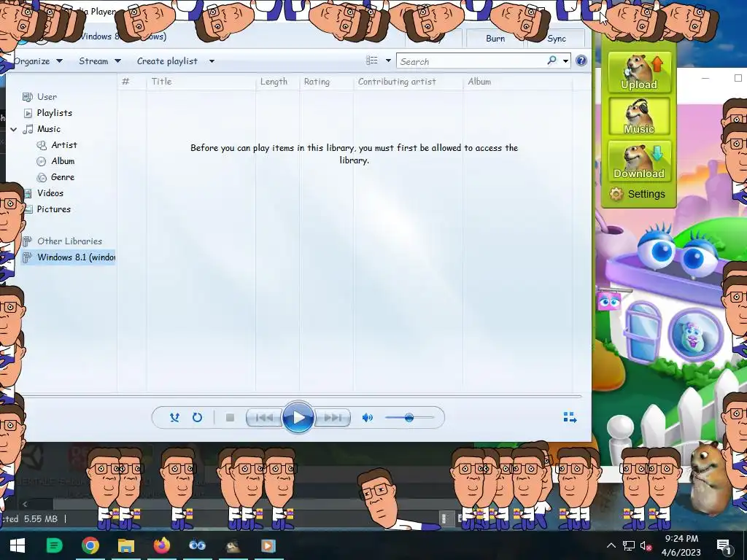Launch Google Chrome from taskbar
The width and height of the screenshot is (747, 560).
90,545
